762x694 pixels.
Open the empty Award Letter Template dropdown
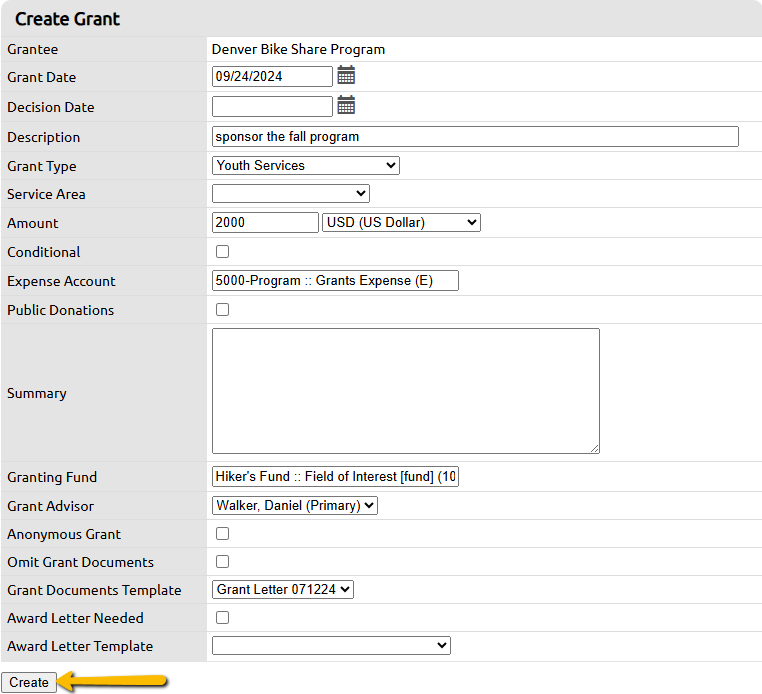click(x=331, y=645)
